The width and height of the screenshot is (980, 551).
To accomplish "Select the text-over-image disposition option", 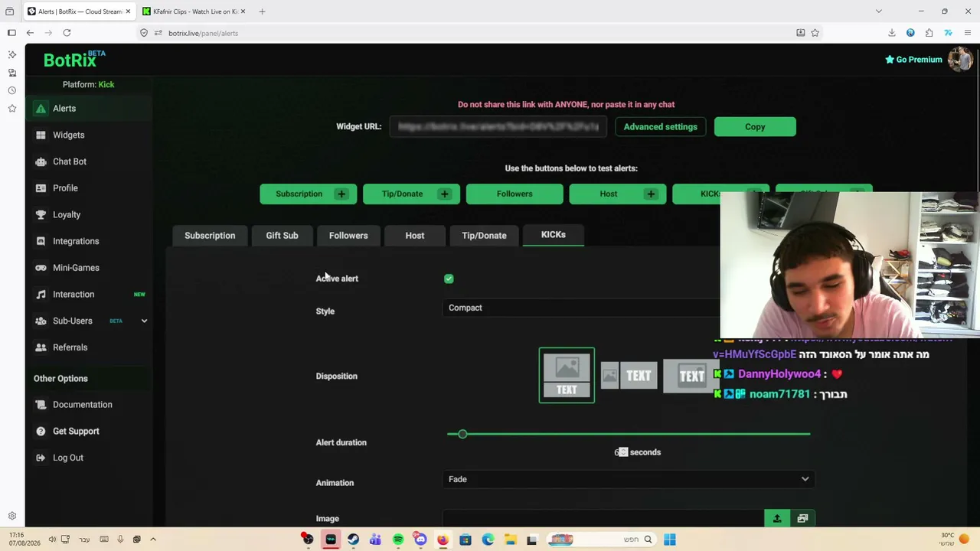I will (691, 376).
